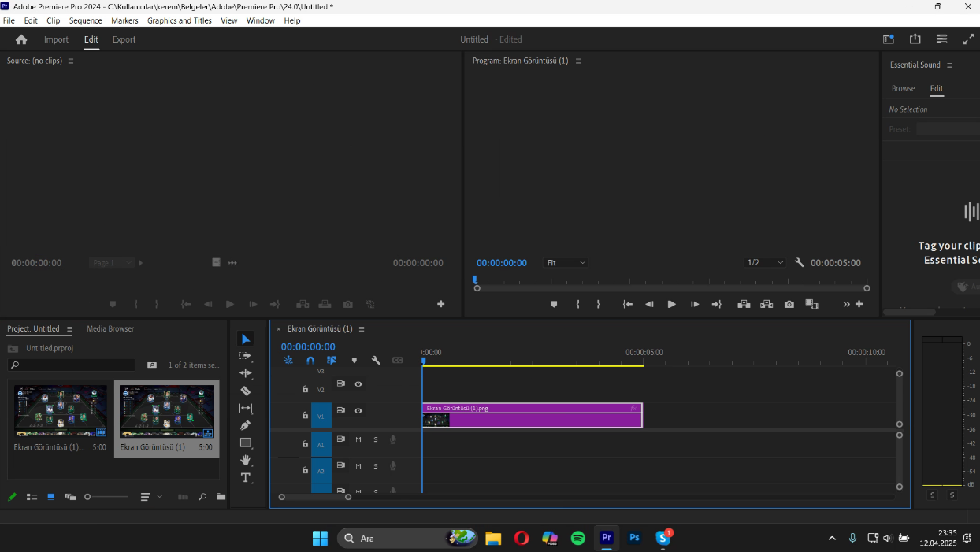Screen dimensions: 980x552
Task: Toggle insert sequences as nests option
Action: [288, 361]
